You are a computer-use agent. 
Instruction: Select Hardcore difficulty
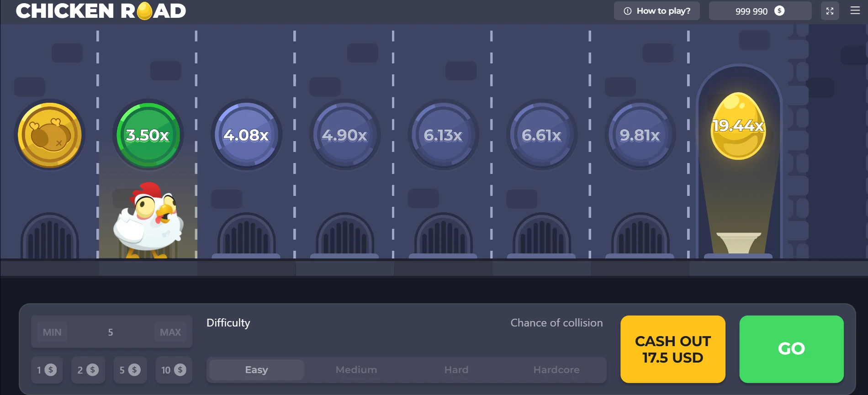(x=556, y=370)
